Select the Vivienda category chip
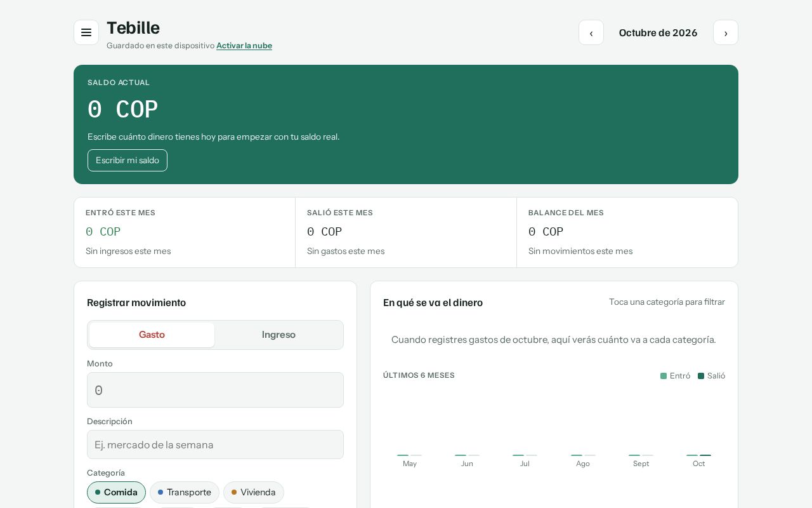 tap(254, 492)
